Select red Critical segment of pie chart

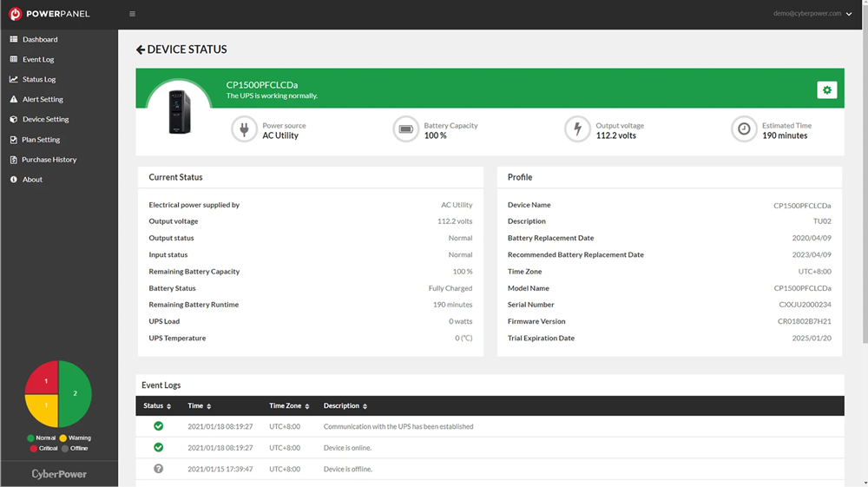(x=43, y=378)
